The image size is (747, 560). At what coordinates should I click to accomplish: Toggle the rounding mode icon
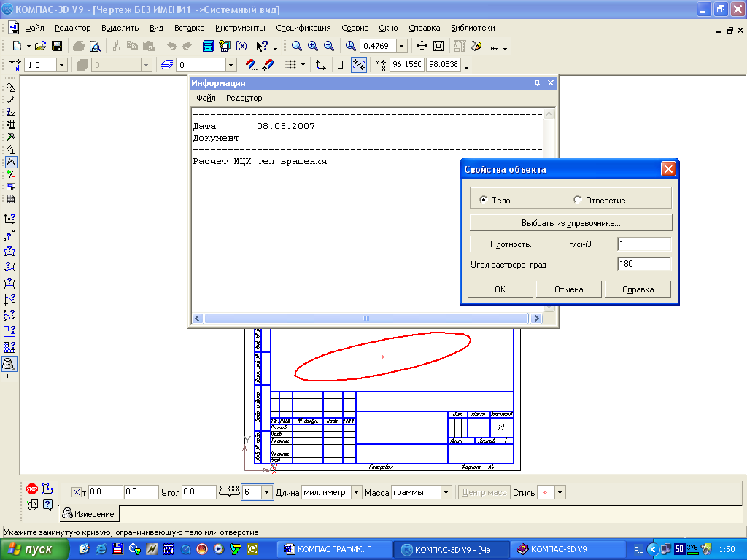(359, 65)
